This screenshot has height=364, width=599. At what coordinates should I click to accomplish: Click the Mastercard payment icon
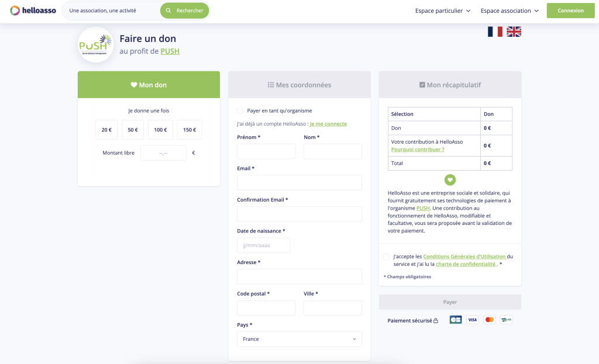[x=490, y=320]
